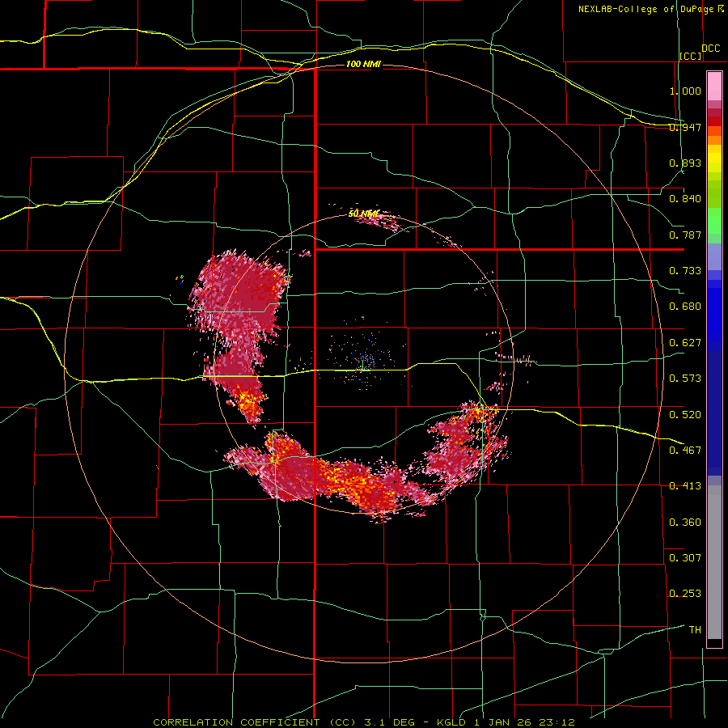The height and width of the screenshot is (728, 728).
Task: Pick the gray band of the color scale
Action: pos(714,562)
